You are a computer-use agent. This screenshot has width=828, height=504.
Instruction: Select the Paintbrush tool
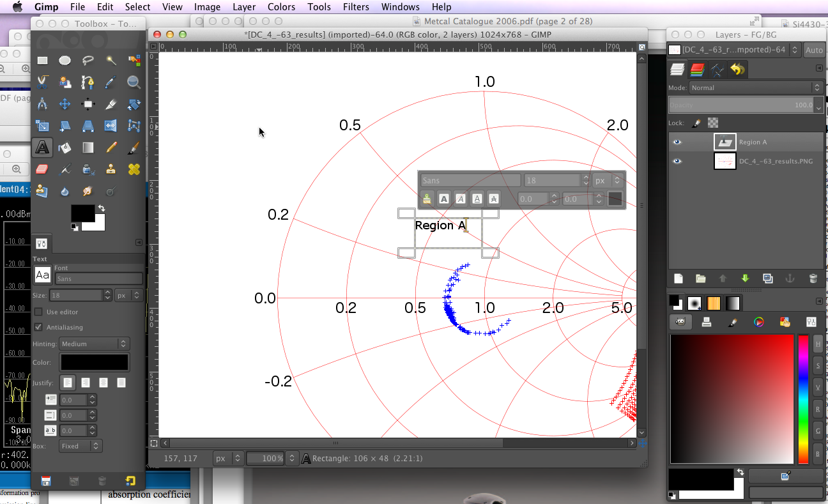pos(134,148)
